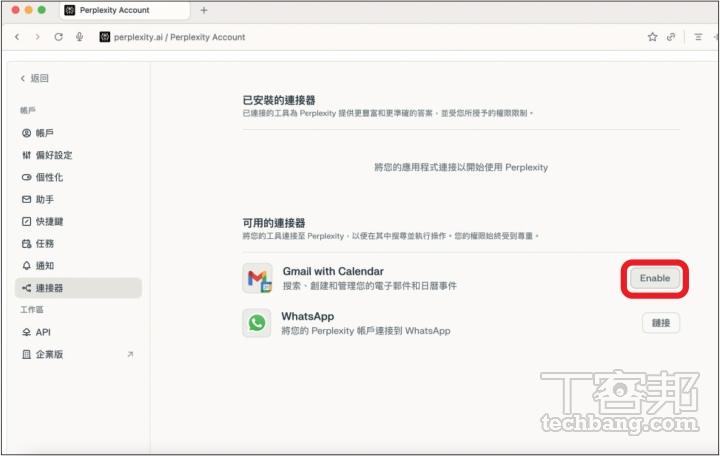This screenshot has width=720, height=456.
Task: Click the microphone icon in browser toolbar
Action: (79, 37)
